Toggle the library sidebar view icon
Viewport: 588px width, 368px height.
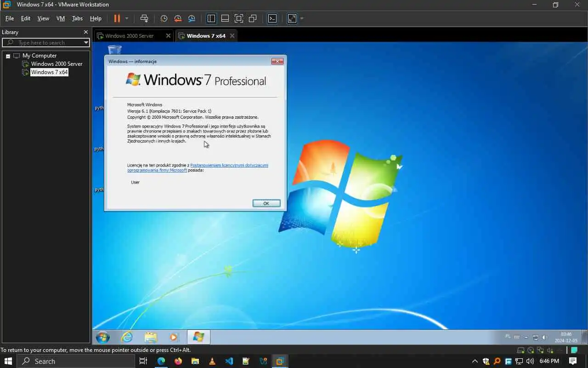point(211,18)
